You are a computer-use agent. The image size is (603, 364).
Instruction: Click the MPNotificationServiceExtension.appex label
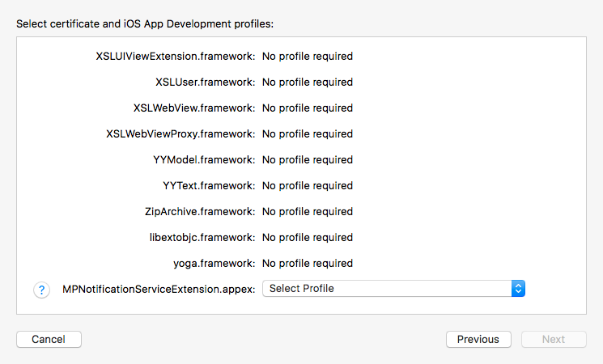159,289
